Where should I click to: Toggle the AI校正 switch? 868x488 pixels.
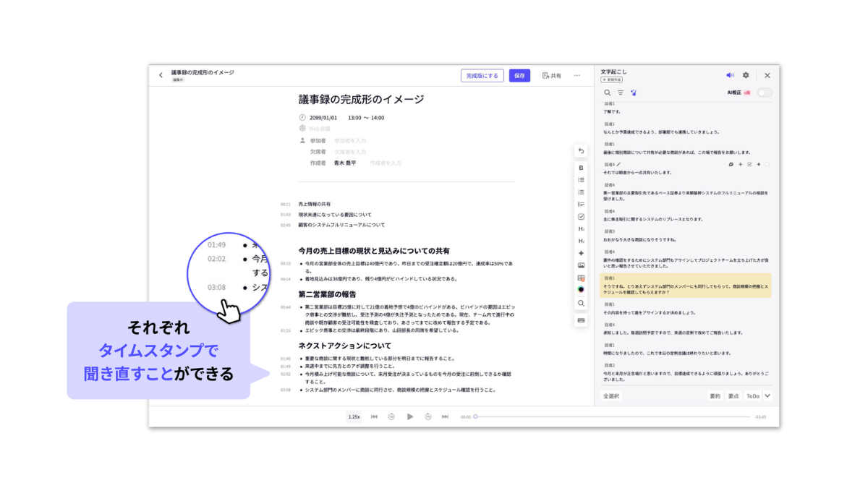(x=764, y=93)
